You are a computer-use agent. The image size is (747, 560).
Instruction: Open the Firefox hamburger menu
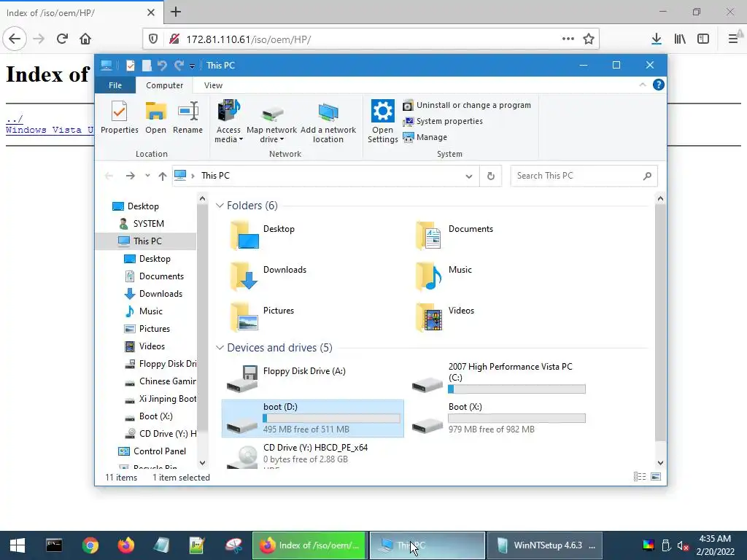tap(733, 39)
